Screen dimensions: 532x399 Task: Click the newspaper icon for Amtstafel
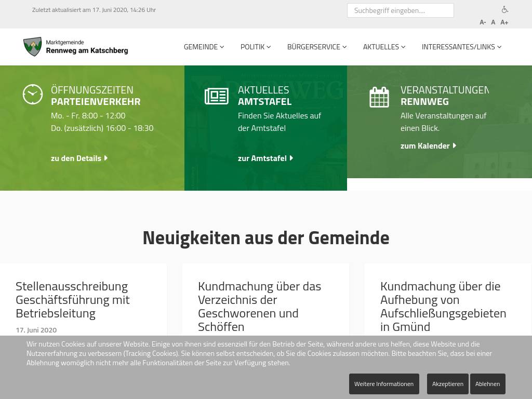pos(217,96)
